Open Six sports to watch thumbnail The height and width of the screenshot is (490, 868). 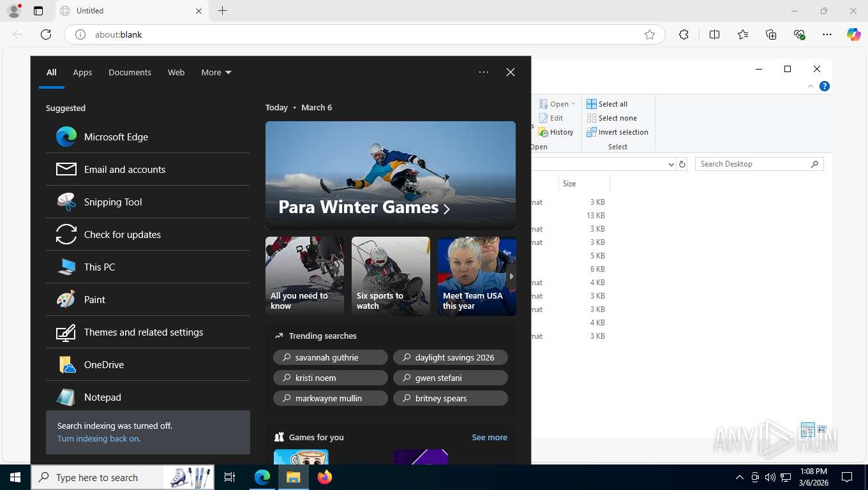[391, 276]
